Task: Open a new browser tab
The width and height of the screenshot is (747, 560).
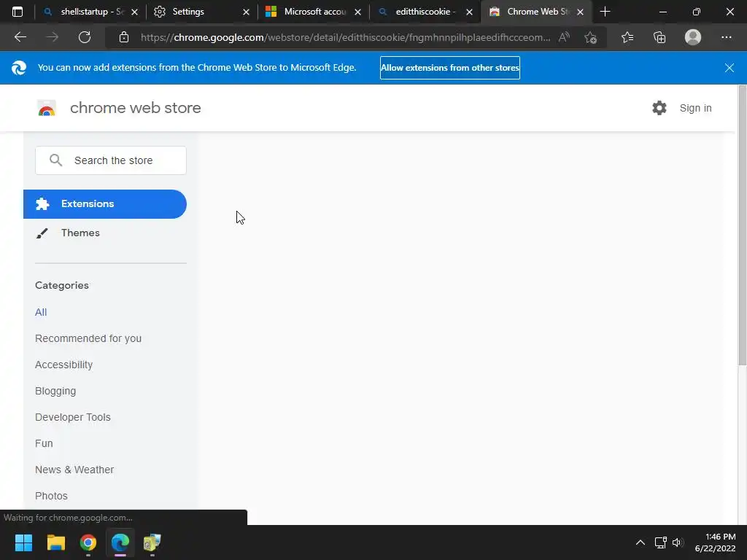Action: click(x=605, y=12)
